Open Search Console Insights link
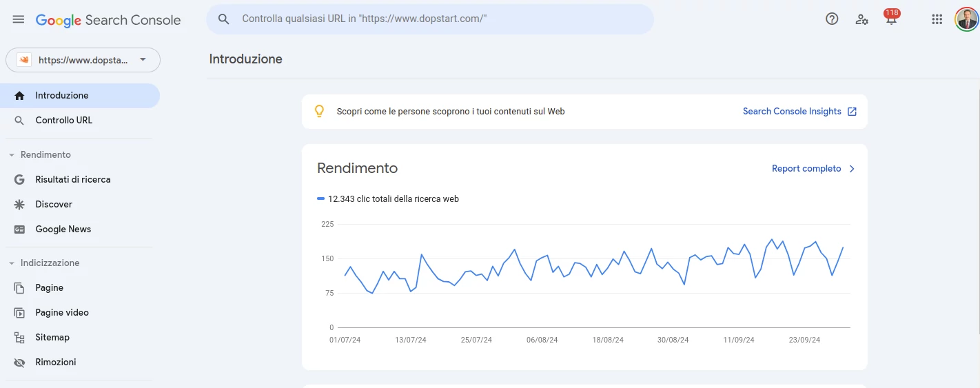 point(792,112)
